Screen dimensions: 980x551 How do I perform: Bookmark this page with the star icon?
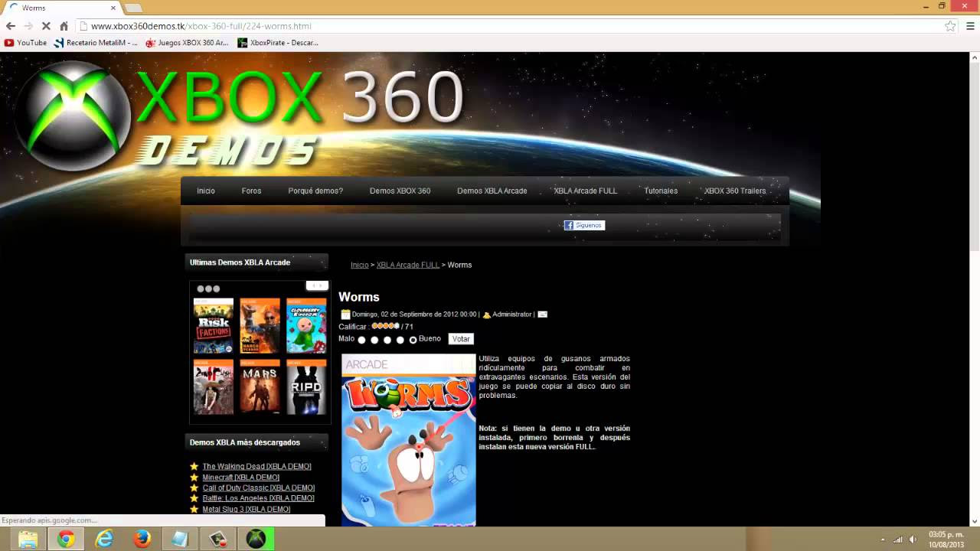[x=950, y=26]
